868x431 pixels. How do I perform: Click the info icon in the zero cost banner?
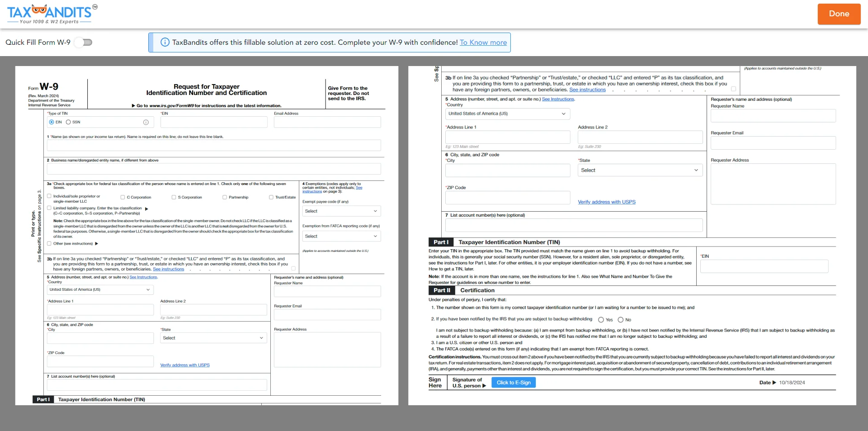[164, 42]
